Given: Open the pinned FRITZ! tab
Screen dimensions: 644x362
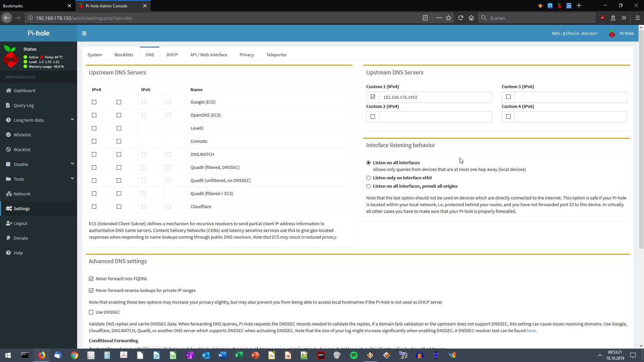Looking at the screenshot, I should point(541,6).
